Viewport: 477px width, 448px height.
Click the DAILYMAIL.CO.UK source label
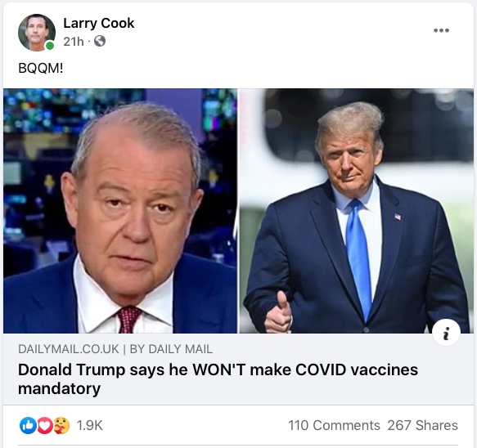(69, 349)
